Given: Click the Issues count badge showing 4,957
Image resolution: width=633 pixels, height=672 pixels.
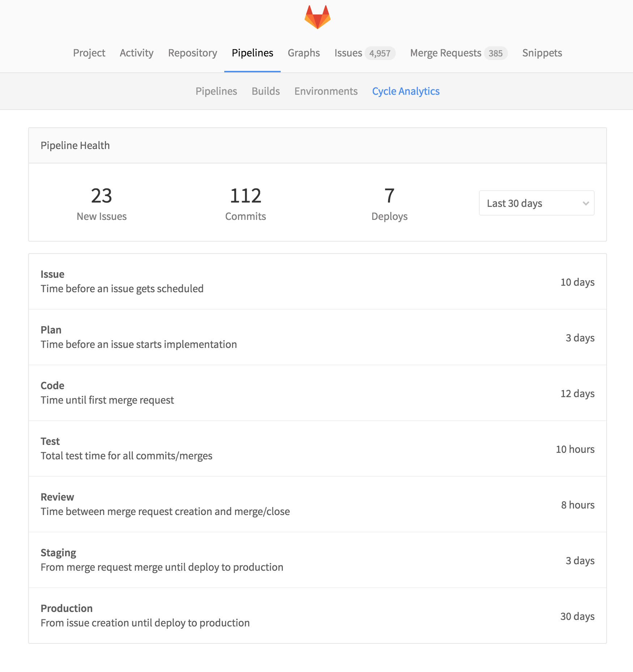Looking at the screenshot, I should (x=380, y=53).
